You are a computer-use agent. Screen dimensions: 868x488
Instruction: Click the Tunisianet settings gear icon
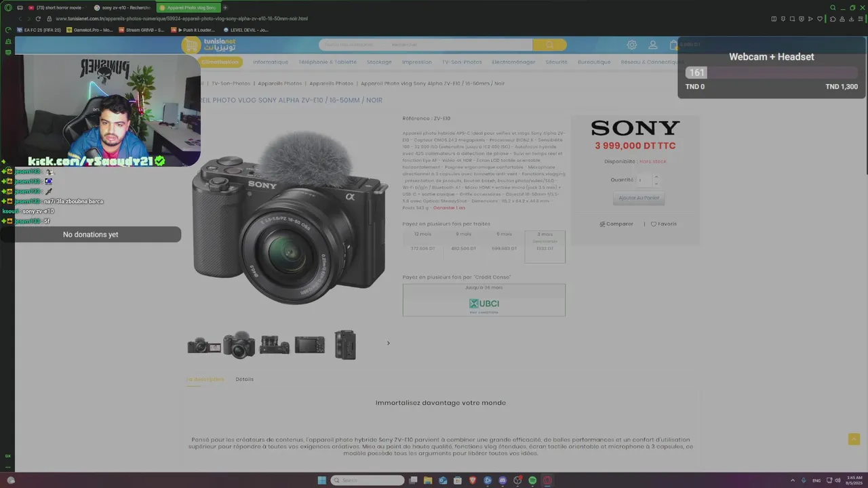632,45
